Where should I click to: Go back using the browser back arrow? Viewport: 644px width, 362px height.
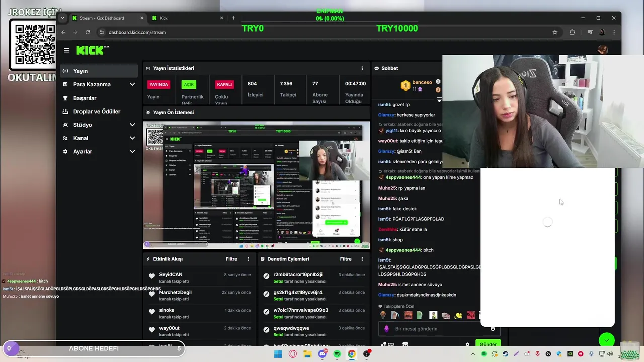(x=63, y=32)
